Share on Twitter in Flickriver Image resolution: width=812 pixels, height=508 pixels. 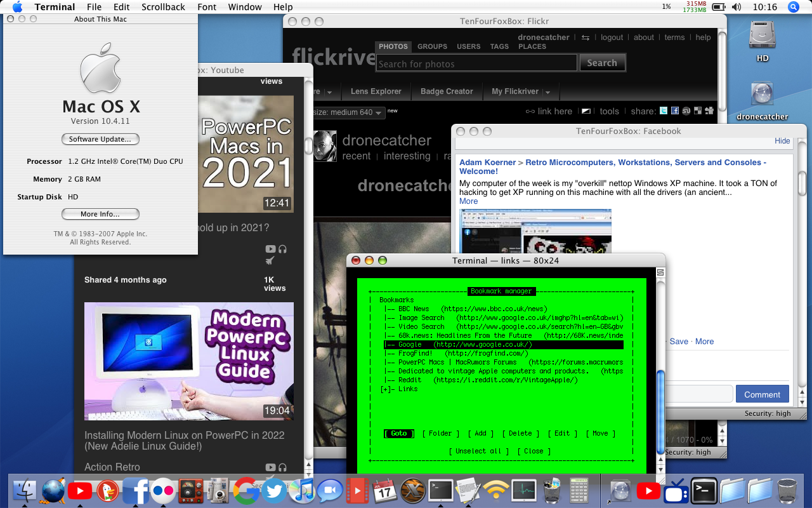pos(664,110)
